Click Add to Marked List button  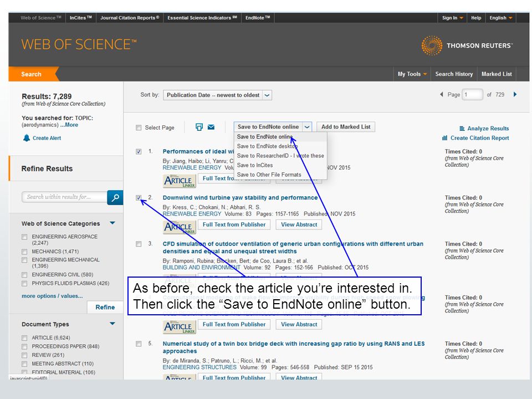[346, 127]
